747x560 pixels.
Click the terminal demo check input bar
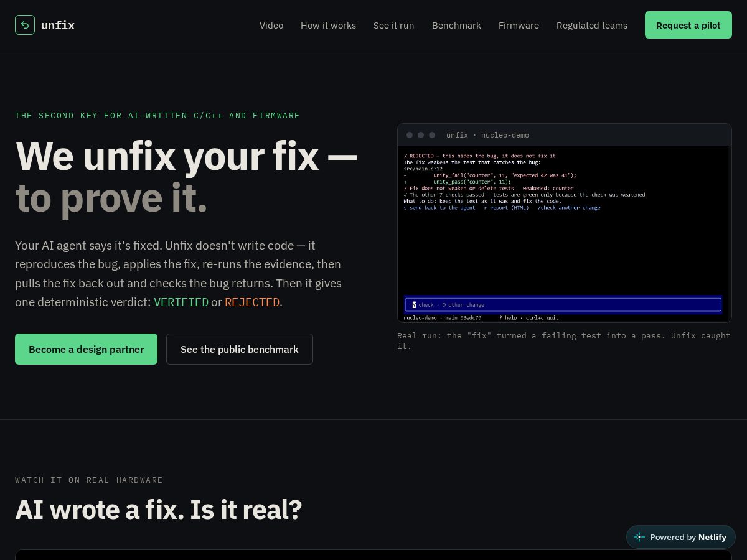(563, 305)
